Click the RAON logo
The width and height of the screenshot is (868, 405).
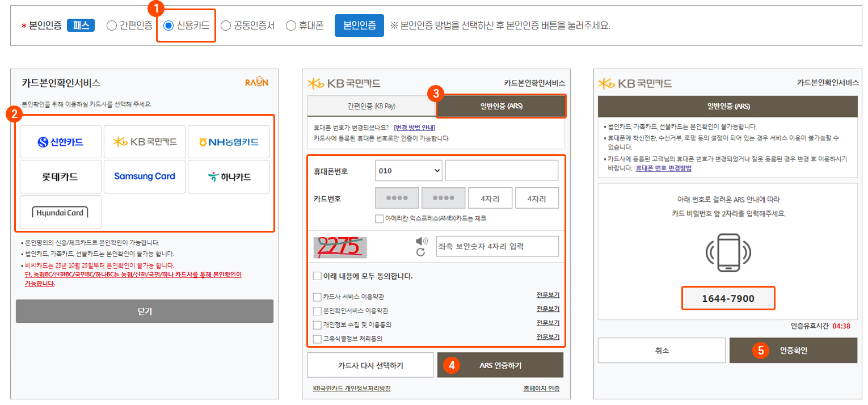tap(256, 83)
